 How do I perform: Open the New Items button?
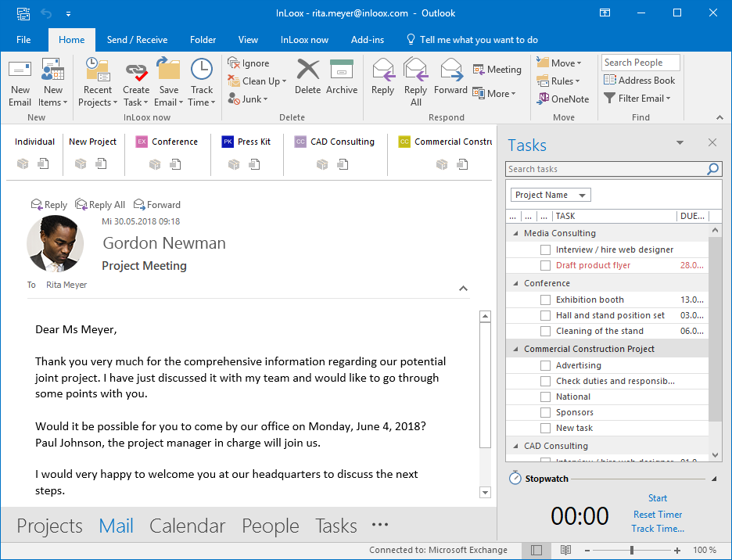(x=52, y=82)
